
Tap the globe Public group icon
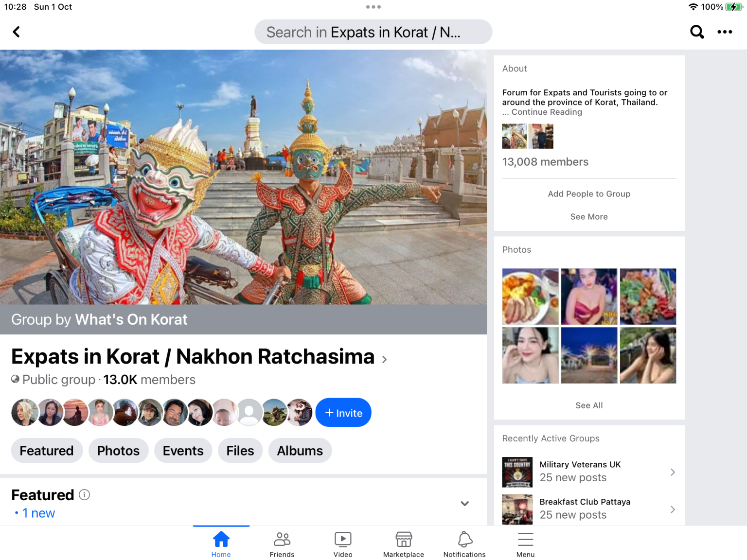pos(16,379)
